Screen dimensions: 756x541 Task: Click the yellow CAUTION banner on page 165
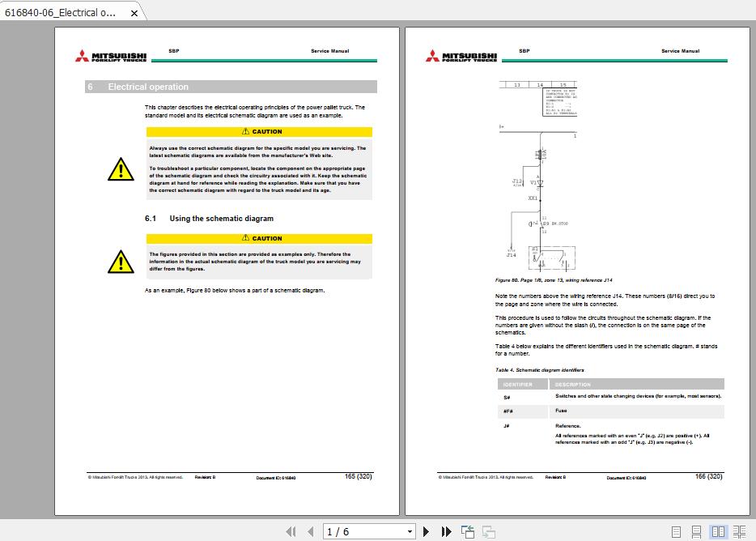[x=259, y=131]
